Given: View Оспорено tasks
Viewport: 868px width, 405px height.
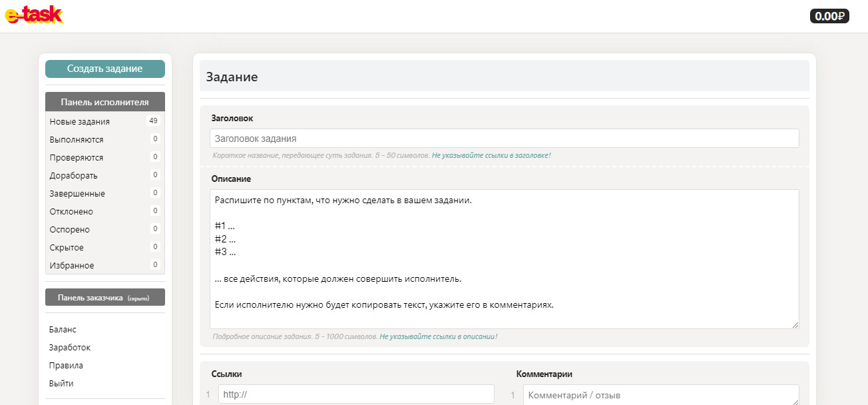Looking at the screenshot, I should tap(69, 230).
